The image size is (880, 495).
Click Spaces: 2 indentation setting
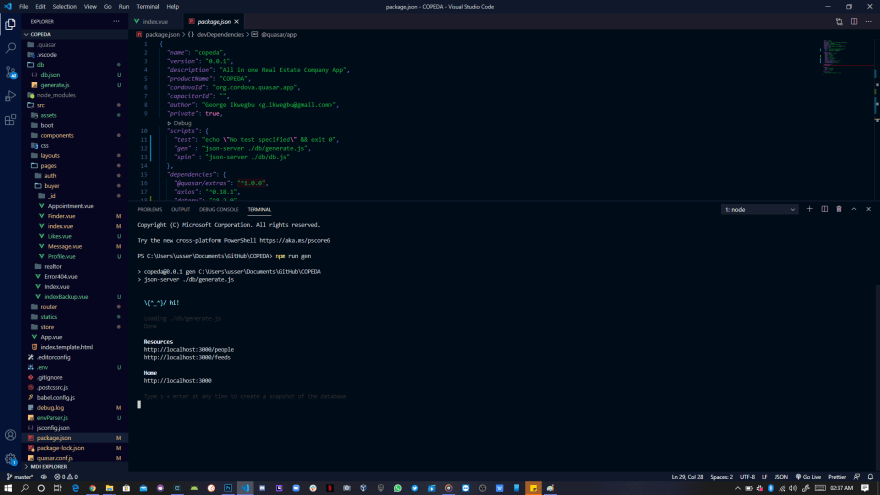tap(721, 476)
